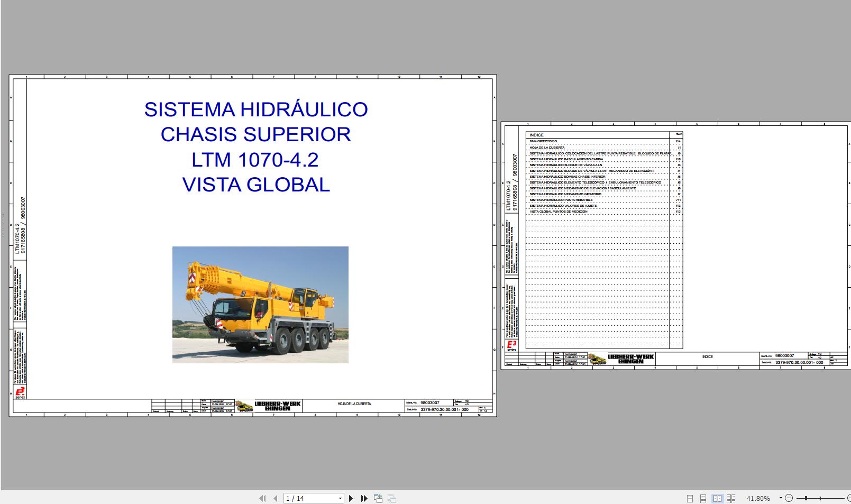This screenshot has width=851, height=504.
Task: Open VISTA GLOBAL PUNTOS DE MEDICION entry
Action: 558,210
